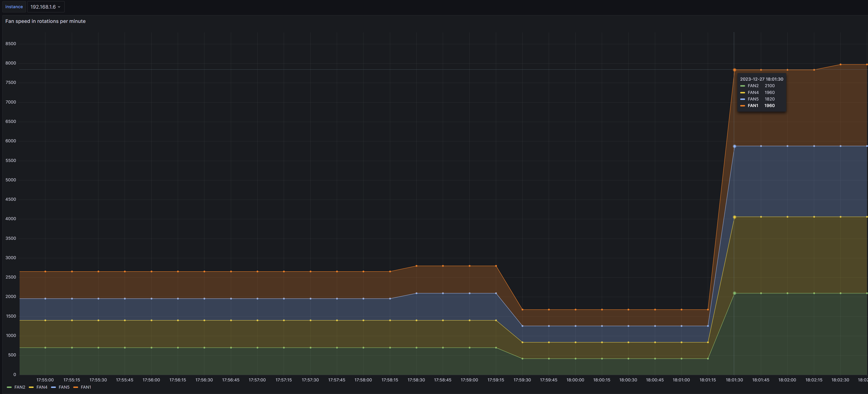Open the 'Fan speed in rotations per minute' panel title menu
This screenshot has width=868, height=394.
[x=45, y=21]
